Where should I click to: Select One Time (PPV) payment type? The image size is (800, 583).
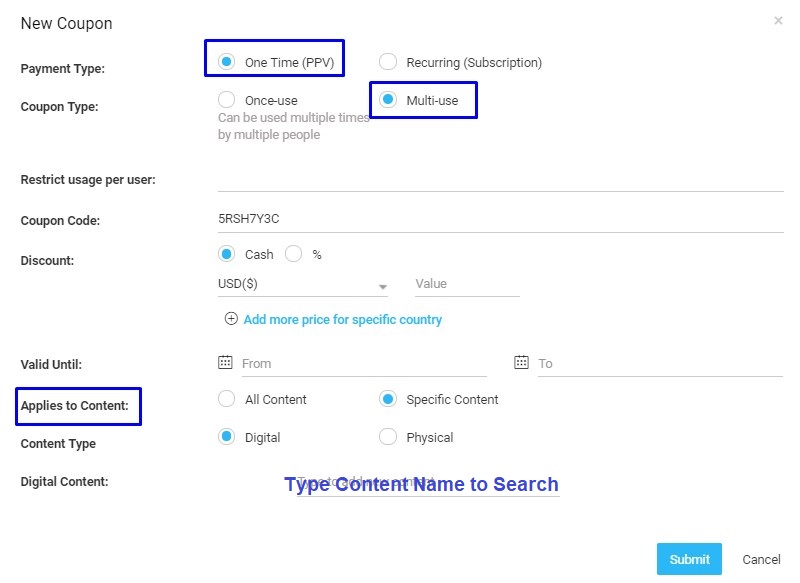pyautogui.click(x=227, y=62)
